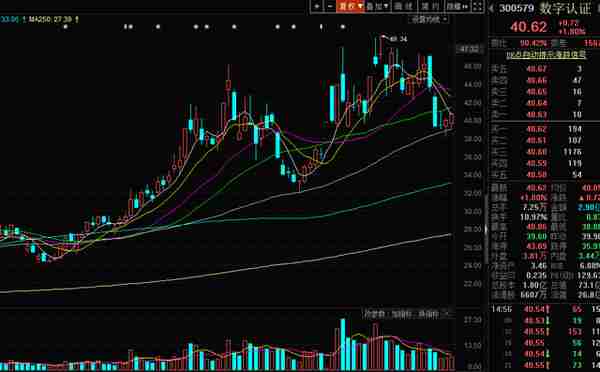Viewport: 600px width, 372px height.
Task: Zoom in the candlestick chart with plus icon
Action: (317, 6)
